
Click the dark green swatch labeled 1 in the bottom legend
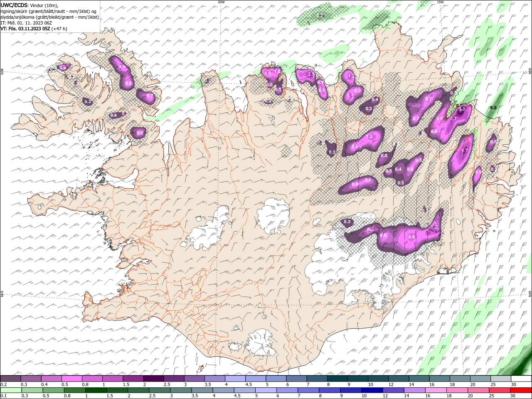tap(96, 390)
